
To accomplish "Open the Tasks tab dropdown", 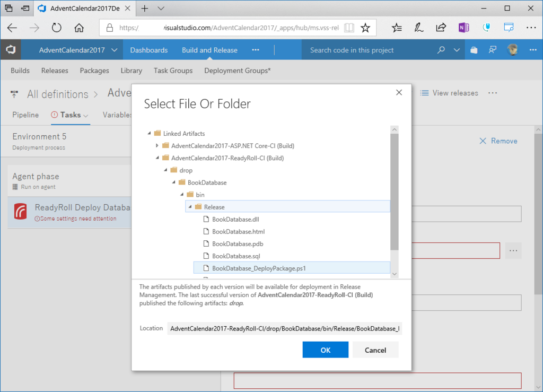I will pyautogui.click(x=86, y=116).
